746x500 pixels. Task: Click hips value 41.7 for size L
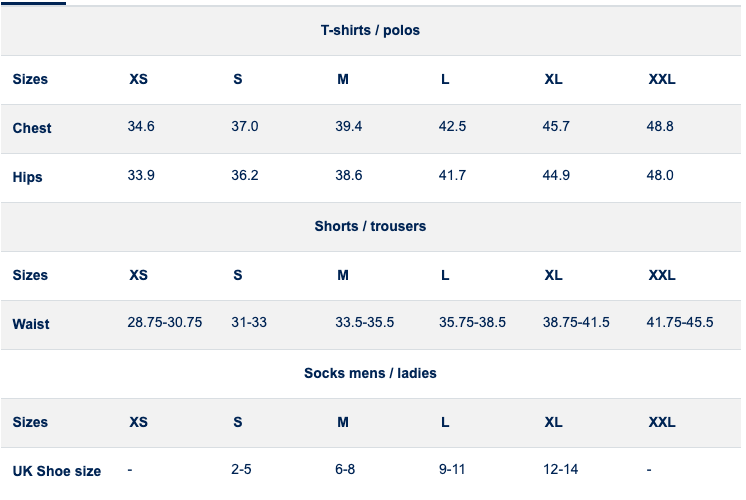(x=452, y=176)
